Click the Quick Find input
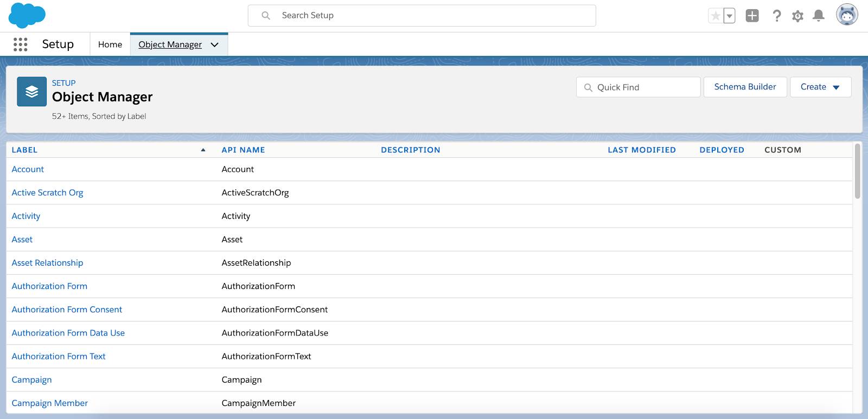This screenshot has width=868, height=419. tap(638, 87)
